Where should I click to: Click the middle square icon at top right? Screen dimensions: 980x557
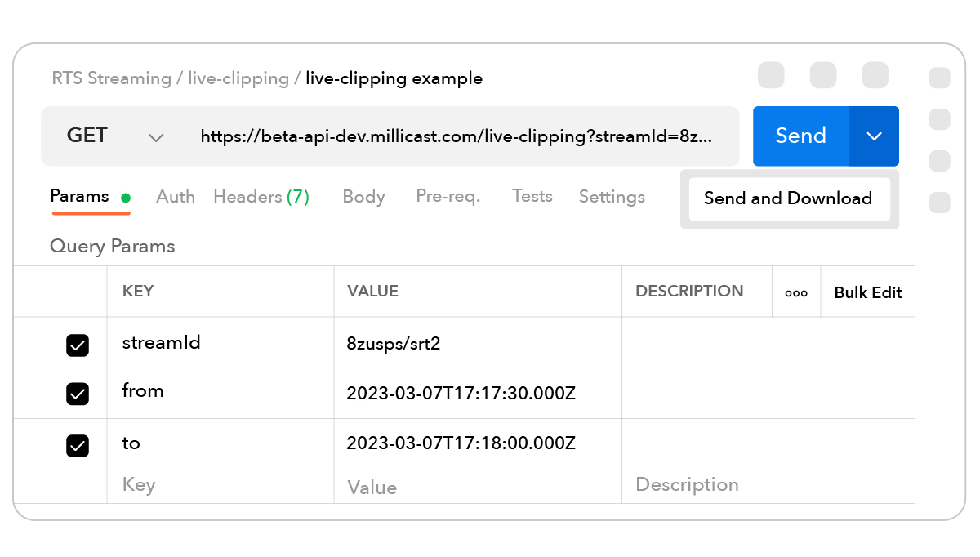(823, 74)
